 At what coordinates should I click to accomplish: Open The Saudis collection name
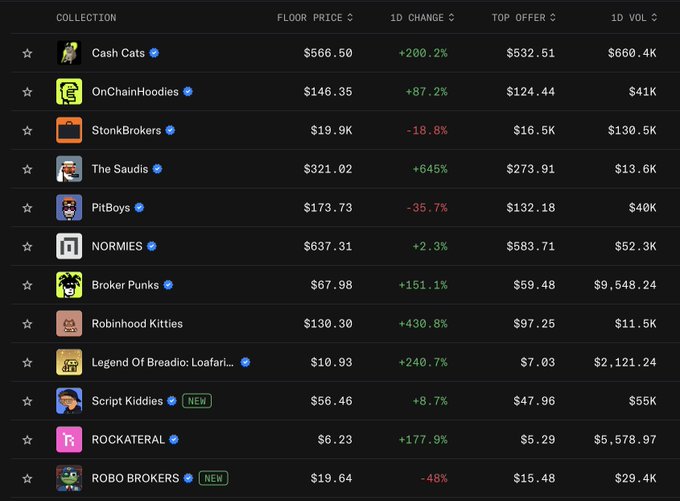(120, 169)
